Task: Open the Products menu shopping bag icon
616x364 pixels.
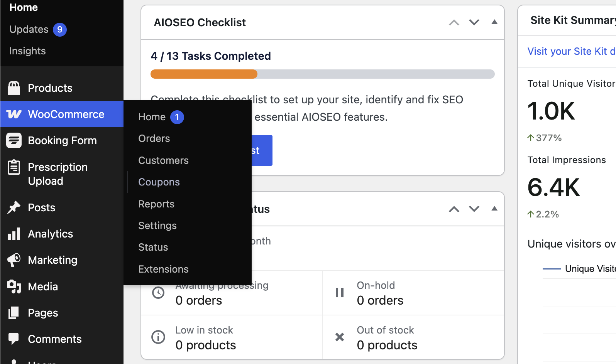Action: (14, 88)
